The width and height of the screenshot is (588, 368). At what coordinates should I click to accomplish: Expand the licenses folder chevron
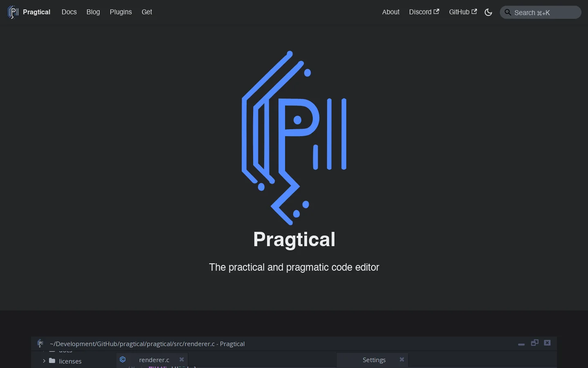tap(44, 361)
